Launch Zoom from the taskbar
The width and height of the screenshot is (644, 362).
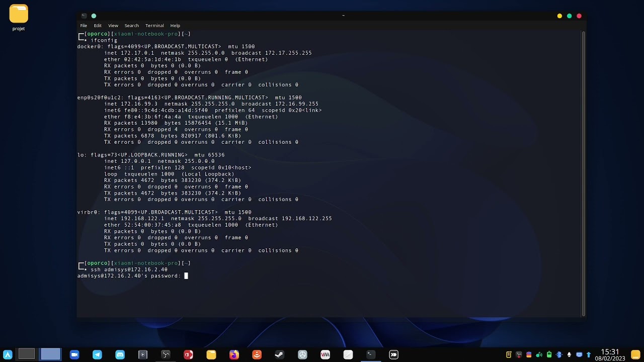coord(74,354)
